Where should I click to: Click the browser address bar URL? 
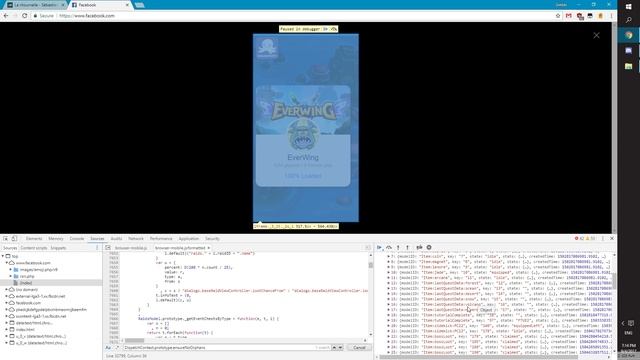[87, 16]
